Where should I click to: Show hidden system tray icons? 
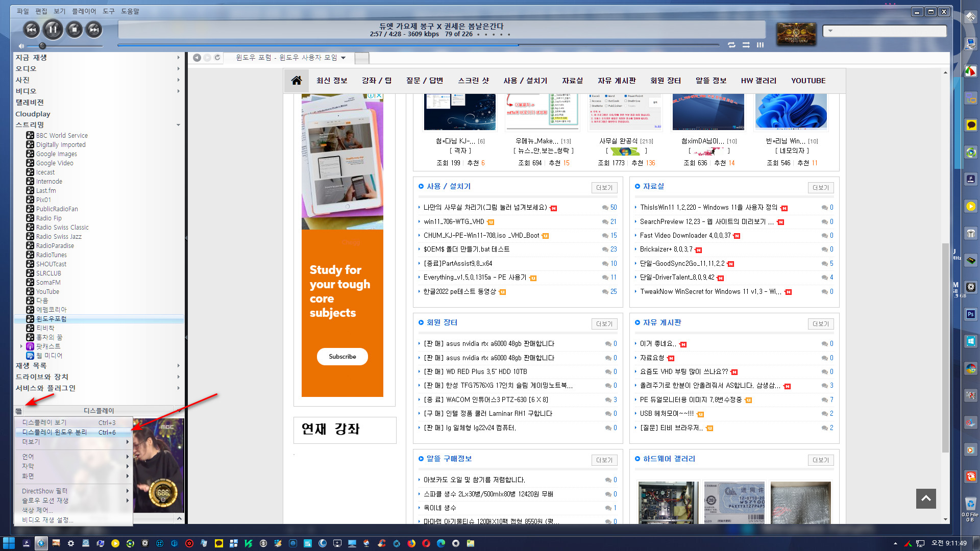[x=895, y=543]
